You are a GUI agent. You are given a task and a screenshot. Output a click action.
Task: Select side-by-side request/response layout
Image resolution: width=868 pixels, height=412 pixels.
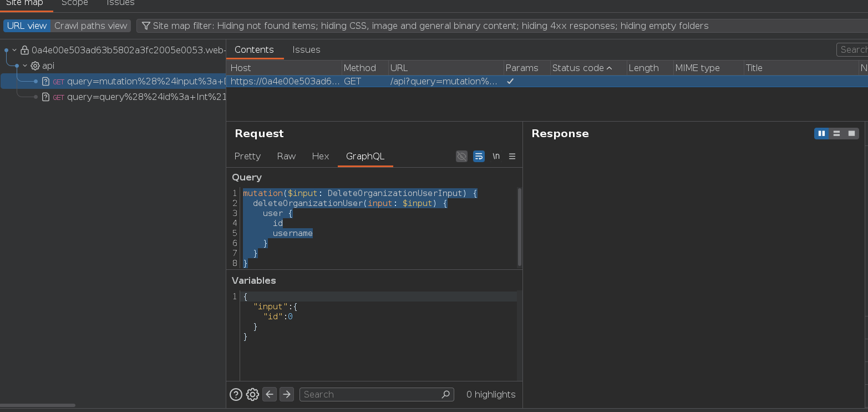pos(821,133)
